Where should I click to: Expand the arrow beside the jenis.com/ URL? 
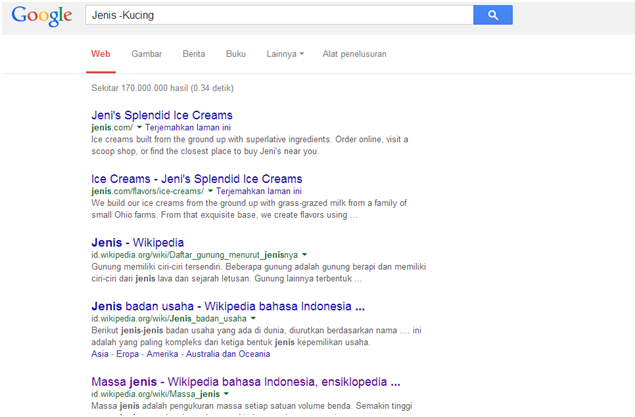click(139, 128)
